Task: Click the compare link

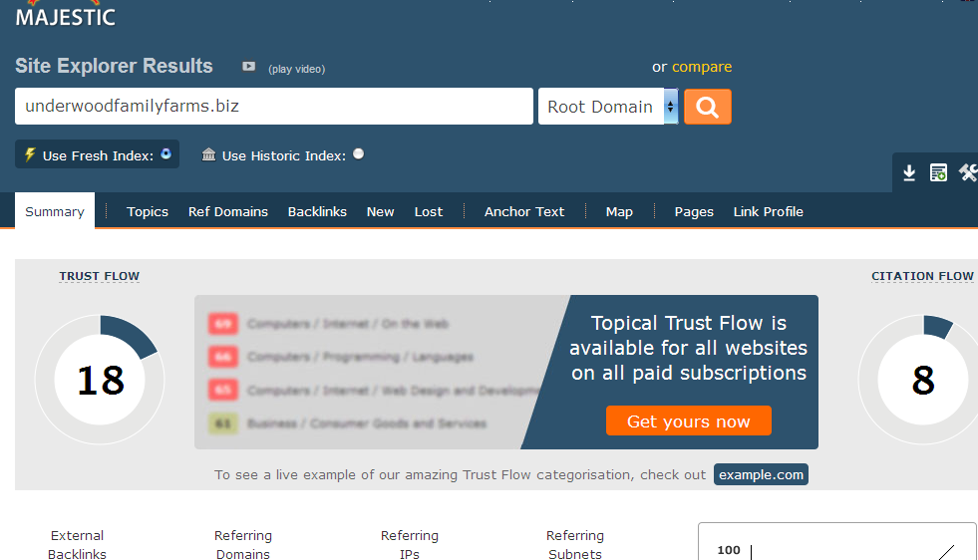Action: [x=702, y=67]
